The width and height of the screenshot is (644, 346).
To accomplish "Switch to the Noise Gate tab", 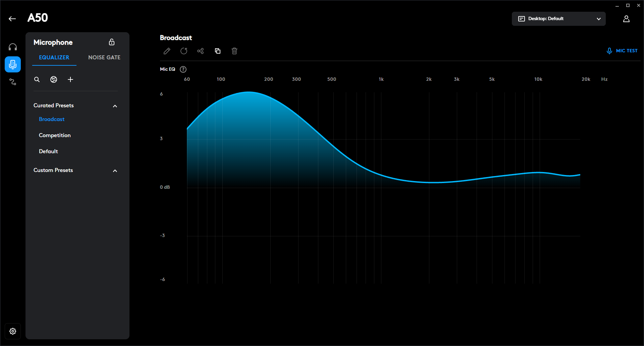I will 104,57.
